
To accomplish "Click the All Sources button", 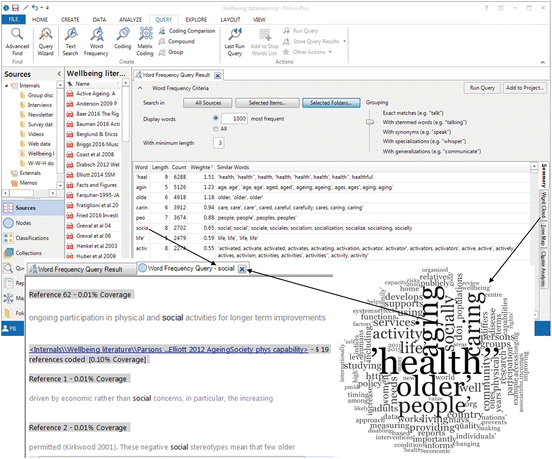I will [x=208, y=103].
